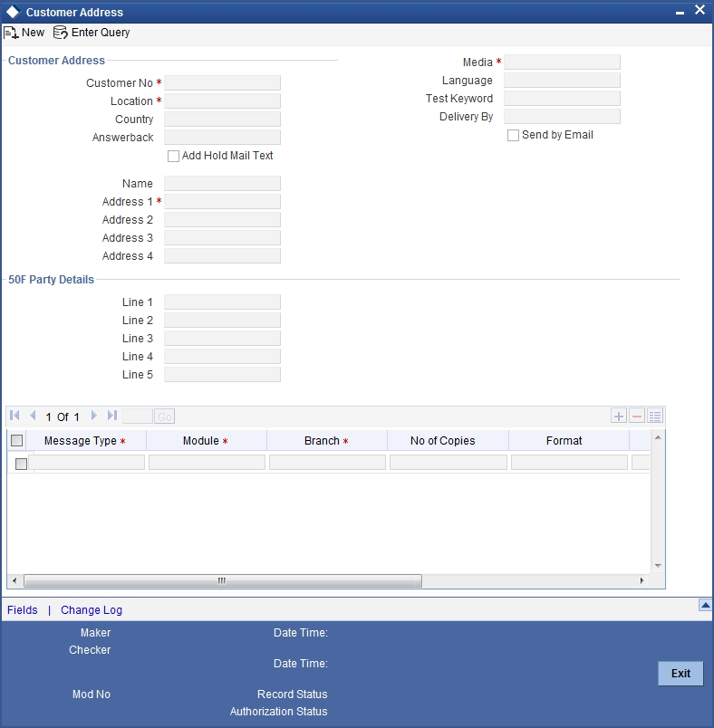Click the Enter Query toolbar icon
The width and height of the screenshot is (714, 728).
click(x=60, y=33)
